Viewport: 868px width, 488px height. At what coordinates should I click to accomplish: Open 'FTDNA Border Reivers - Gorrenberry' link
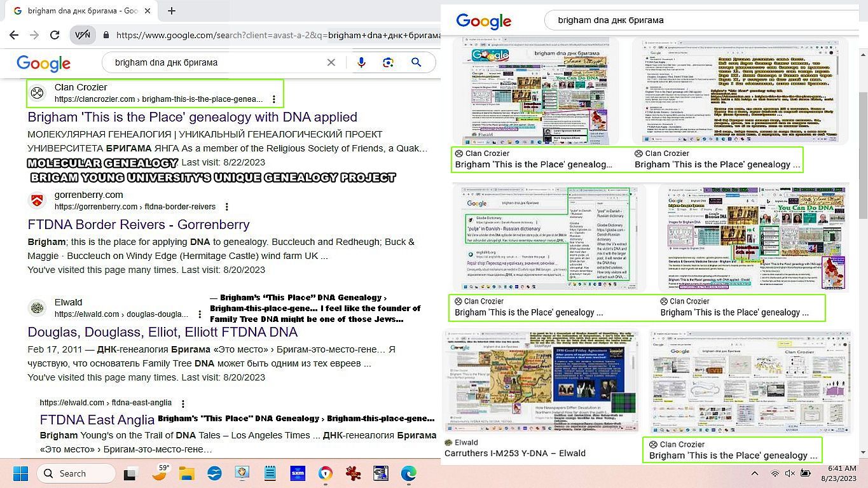pos(139,225)
